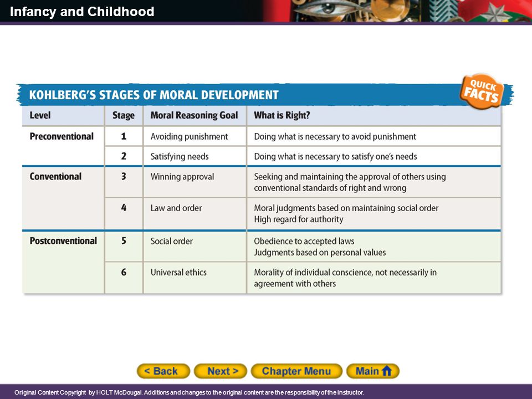This screenshot has height=399, width=532.
Task: Click 'Doing what is necessary to avoid punishment'
Action: click(335, 136)
